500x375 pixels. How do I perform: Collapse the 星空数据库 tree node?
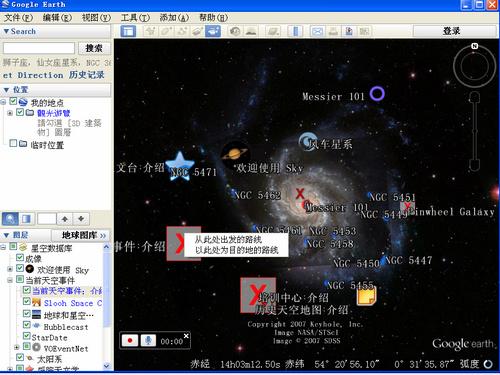[3, 247]
